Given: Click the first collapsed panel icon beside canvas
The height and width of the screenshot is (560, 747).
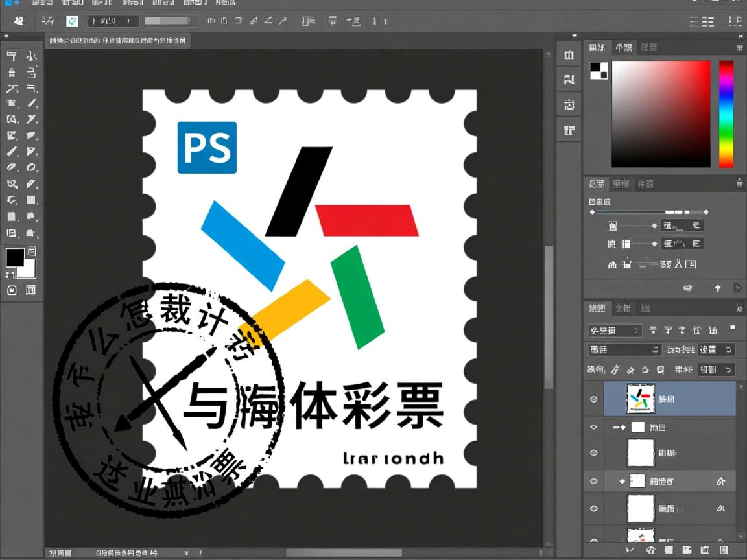Looking at the screenshot, I should pos(569,55).
